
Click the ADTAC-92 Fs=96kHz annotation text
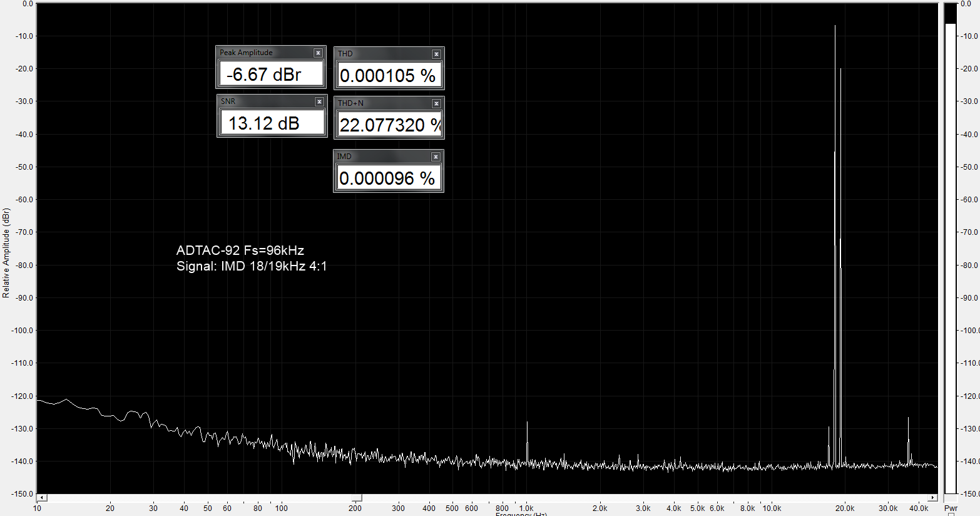point(240,250)
